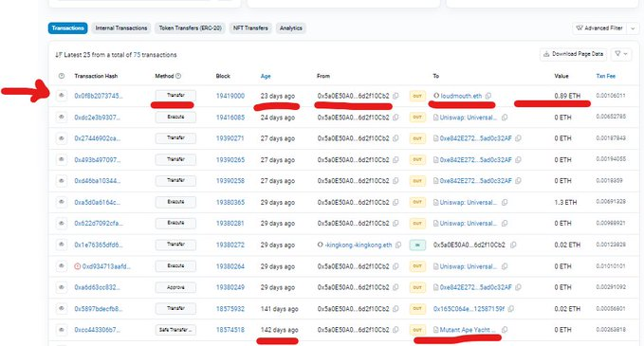This screenshot has width=644, height=346.
Task: Copy From address in 0xd46ba10344 row
Action: (396, 181)
